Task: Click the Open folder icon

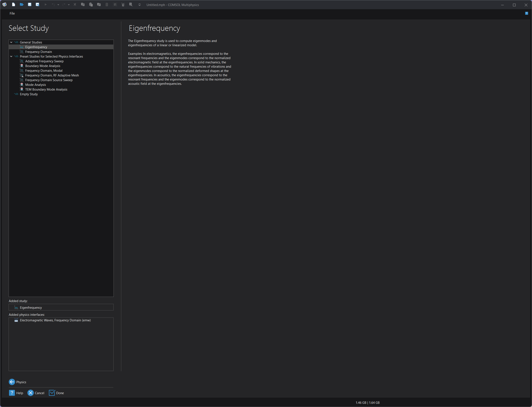Action: click(x=22, y=4)
